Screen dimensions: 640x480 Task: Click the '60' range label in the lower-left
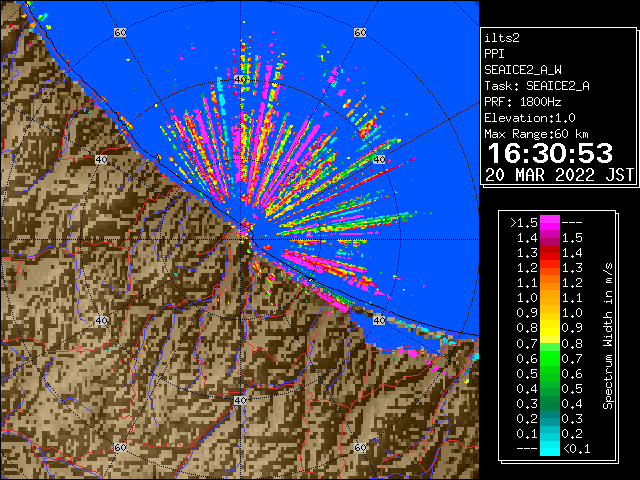[120, 447]
